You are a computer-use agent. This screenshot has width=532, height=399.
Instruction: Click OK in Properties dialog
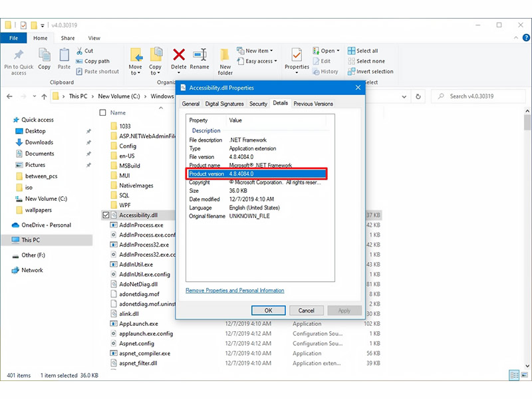[x=269, y=311]
